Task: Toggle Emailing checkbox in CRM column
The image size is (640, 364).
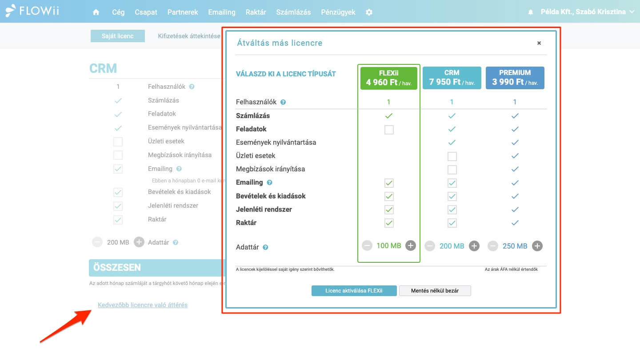Action: tap(452, 183)
